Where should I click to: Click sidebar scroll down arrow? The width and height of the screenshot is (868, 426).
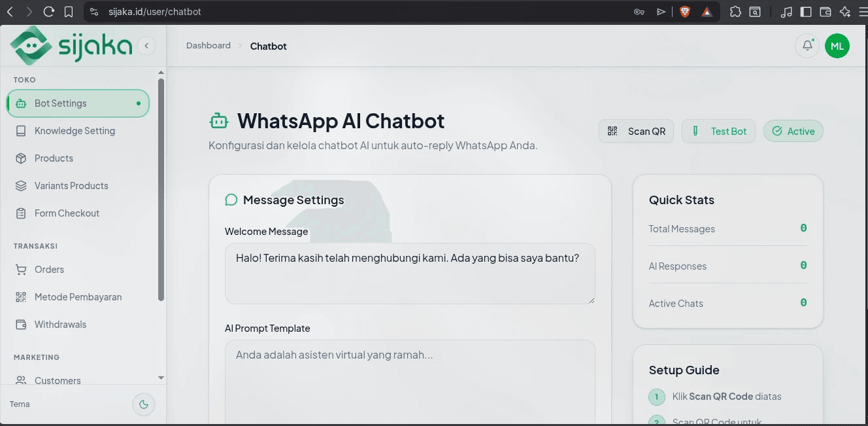click(161, 378)
